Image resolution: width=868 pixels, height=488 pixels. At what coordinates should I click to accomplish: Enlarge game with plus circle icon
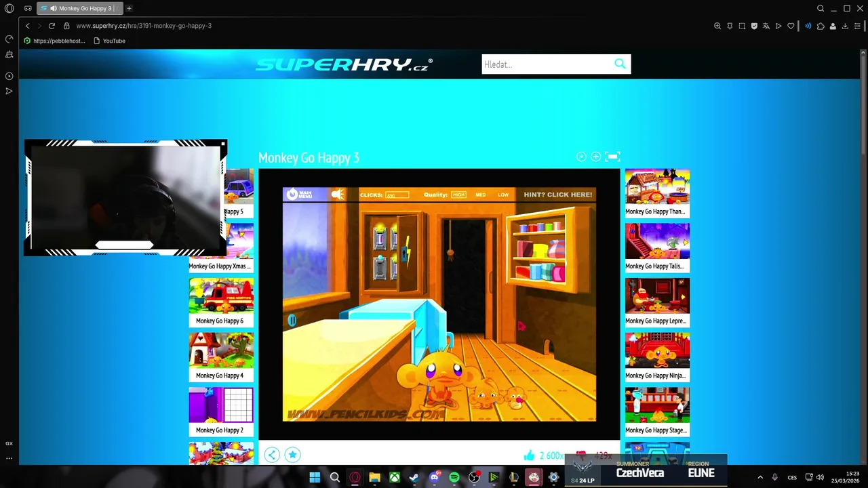(595, 157)
